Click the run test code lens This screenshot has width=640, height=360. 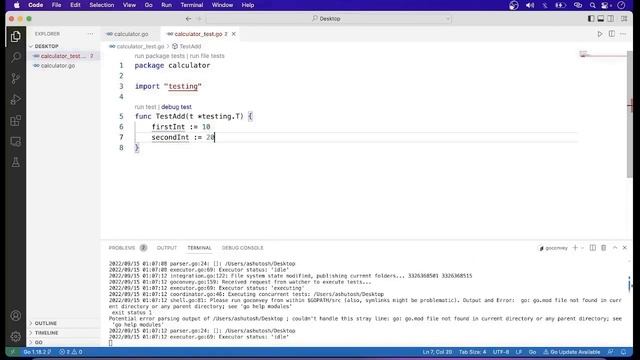click(x=145, y=107)
